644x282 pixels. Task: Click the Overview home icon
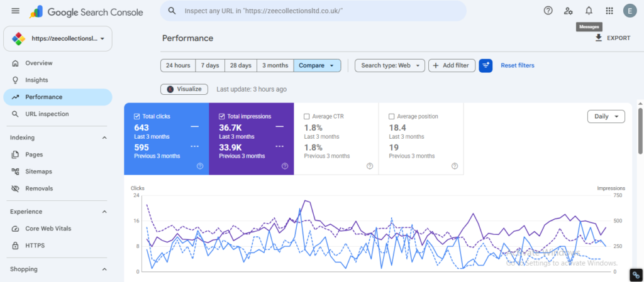pos(15,63)
